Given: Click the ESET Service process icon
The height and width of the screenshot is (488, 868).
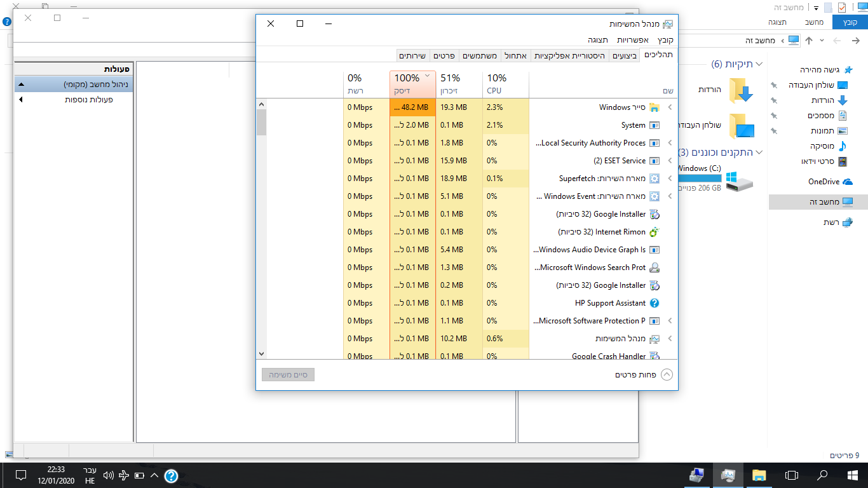Looking at the screenshot, I should pyautogui.click(x=654, y=161).
